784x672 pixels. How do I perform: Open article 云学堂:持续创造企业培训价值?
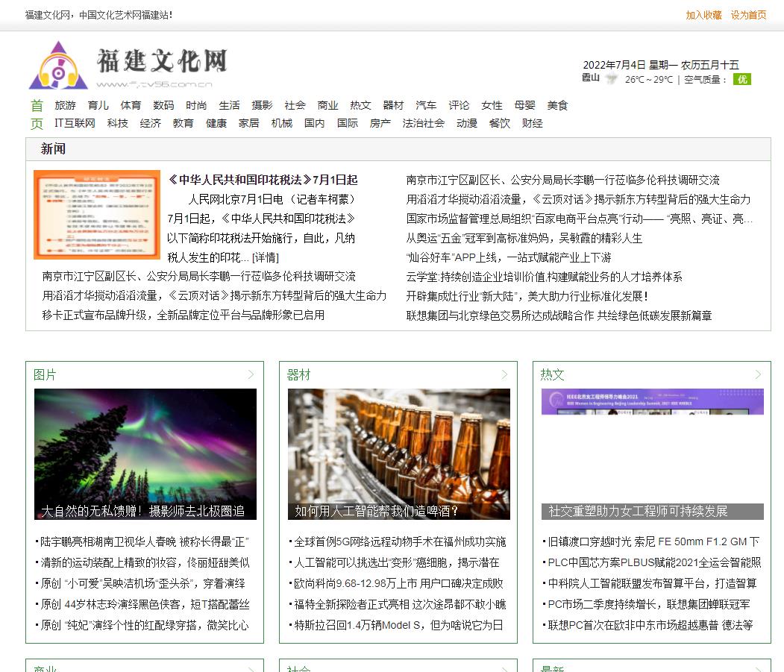click(544, 277)
